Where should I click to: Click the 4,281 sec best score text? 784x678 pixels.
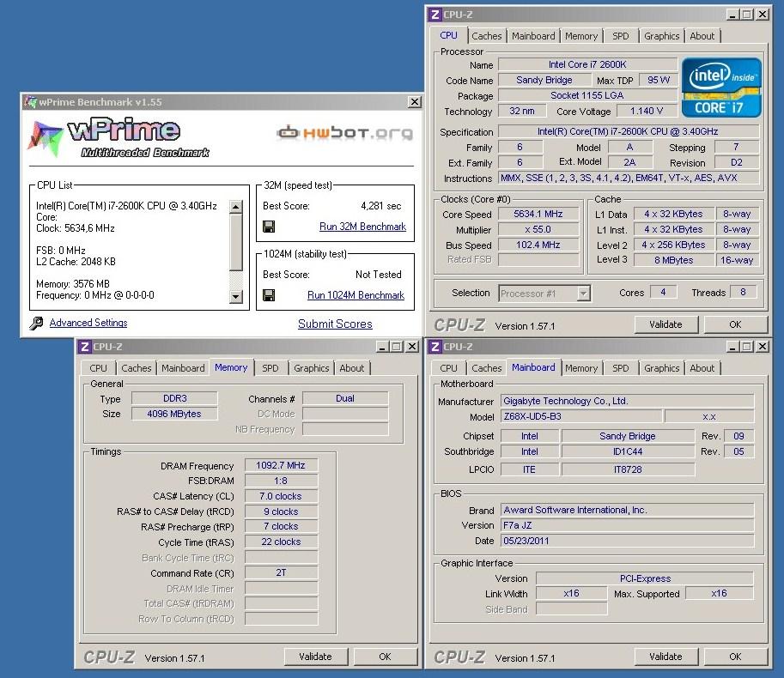click(x=381, y=206)
